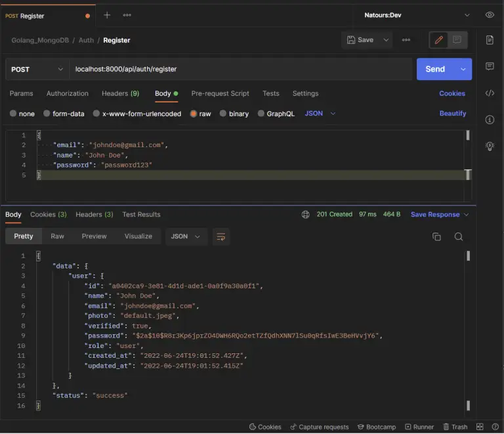Open related requests lightbulb icon
Image resolution: width=504 pixels, height=434 pixels.
pyautogui.click(x=490, y=146)
